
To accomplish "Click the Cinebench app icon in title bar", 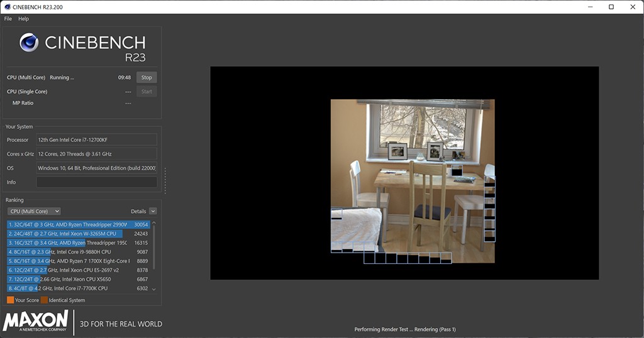I will coord(8,7).
